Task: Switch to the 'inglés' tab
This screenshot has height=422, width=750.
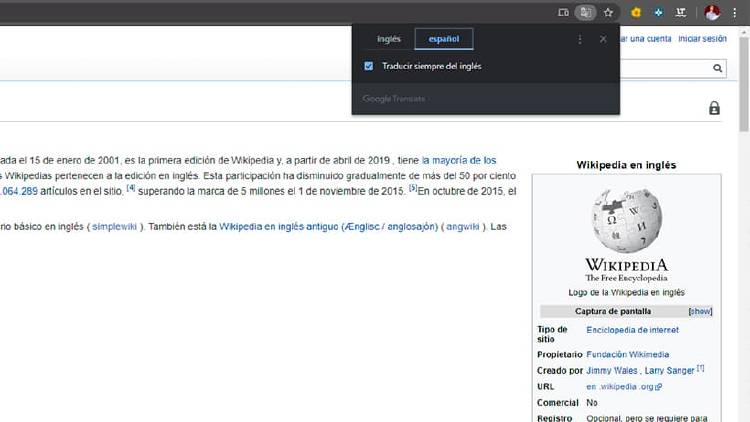Action: [x=388, y=39]
